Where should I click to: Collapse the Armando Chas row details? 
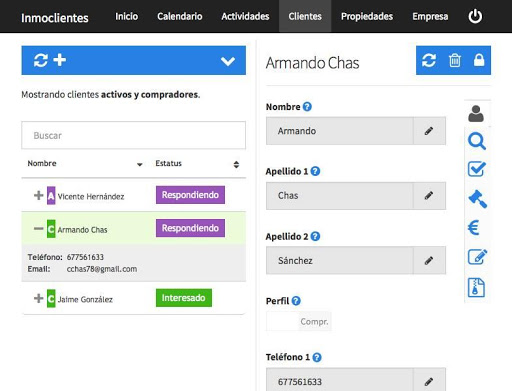(x=39, y=229)
